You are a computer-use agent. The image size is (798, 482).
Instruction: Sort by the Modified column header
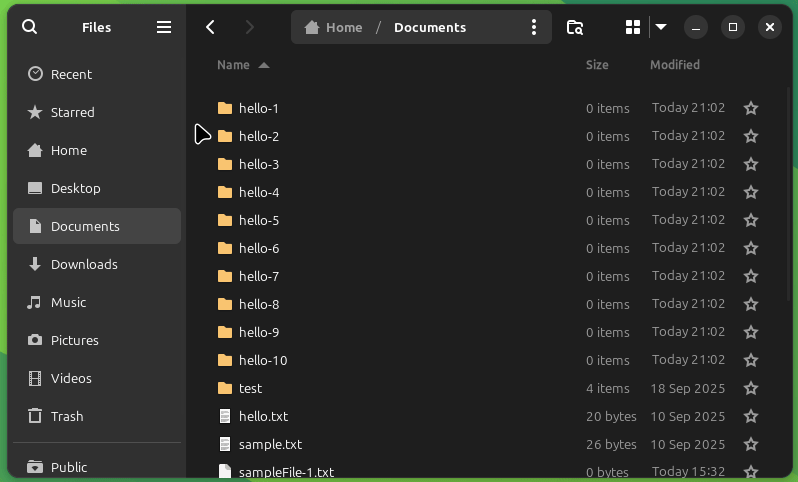675,65
